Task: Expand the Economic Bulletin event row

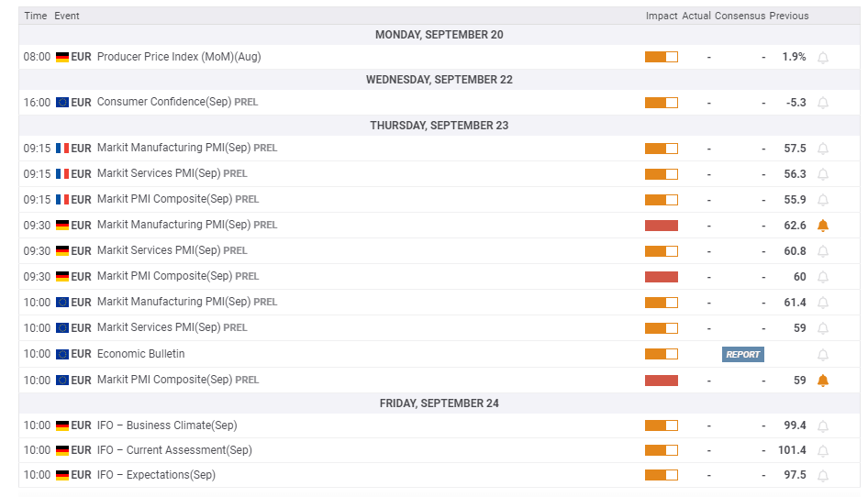Action: point(140,354)
